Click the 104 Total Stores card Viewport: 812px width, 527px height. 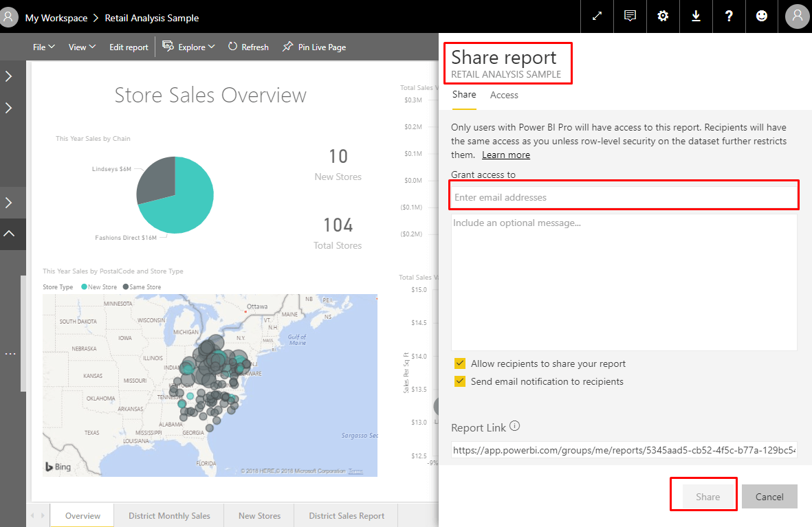coord(338,234)
